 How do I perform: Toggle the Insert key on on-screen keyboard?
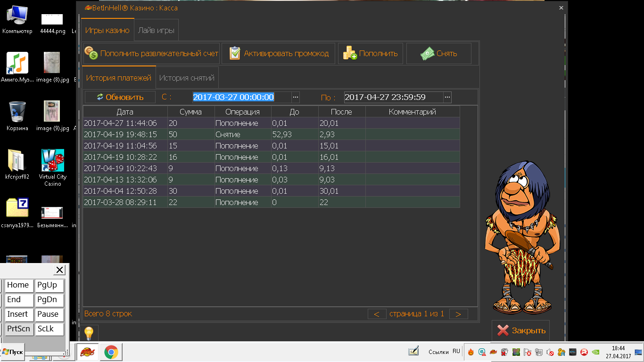pyautogui.click(x=19, y=314)
